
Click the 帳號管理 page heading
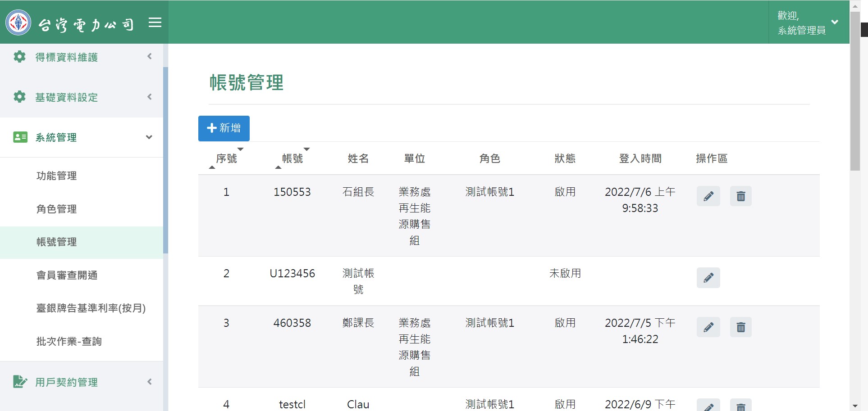point(247,83)
